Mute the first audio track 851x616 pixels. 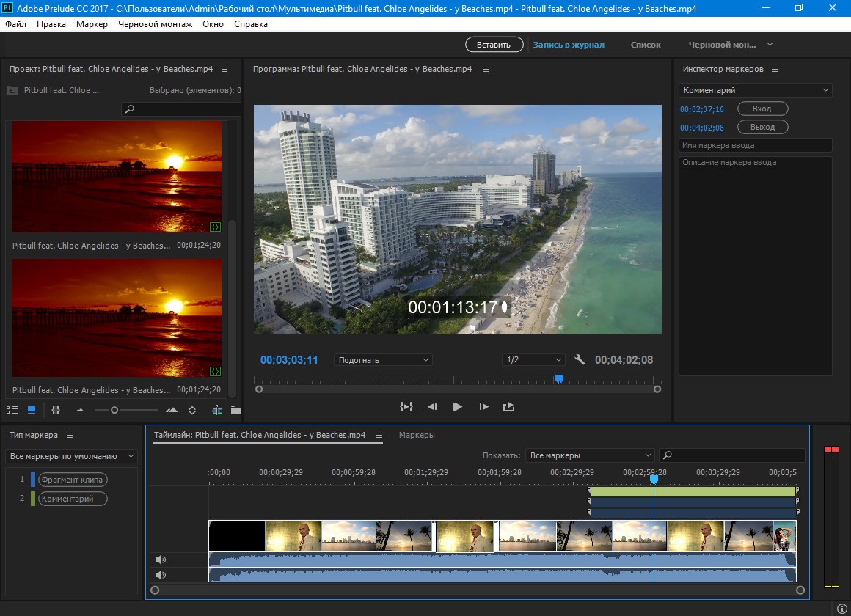161,560
